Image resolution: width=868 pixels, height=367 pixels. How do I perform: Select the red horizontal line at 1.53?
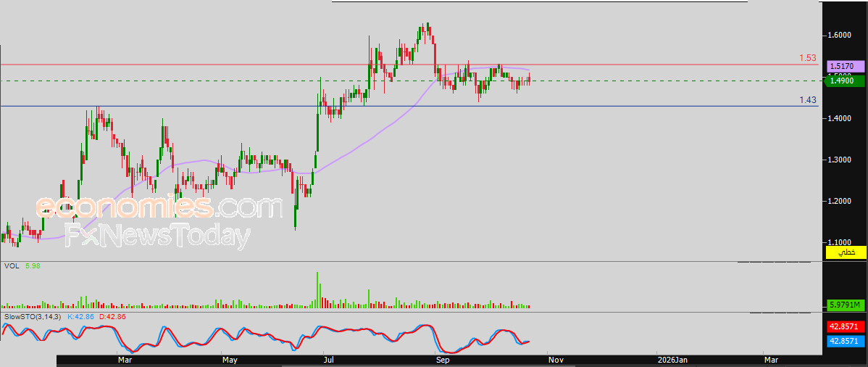(409, 65)
